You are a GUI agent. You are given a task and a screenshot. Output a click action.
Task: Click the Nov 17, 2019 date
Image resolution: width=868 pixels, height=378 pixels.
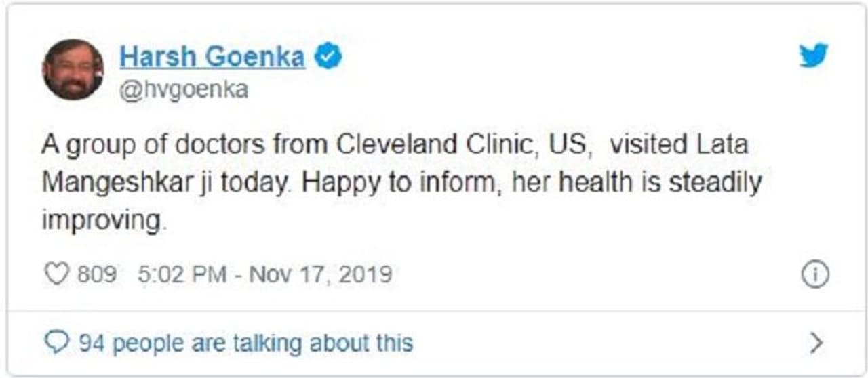click(320, 274)
